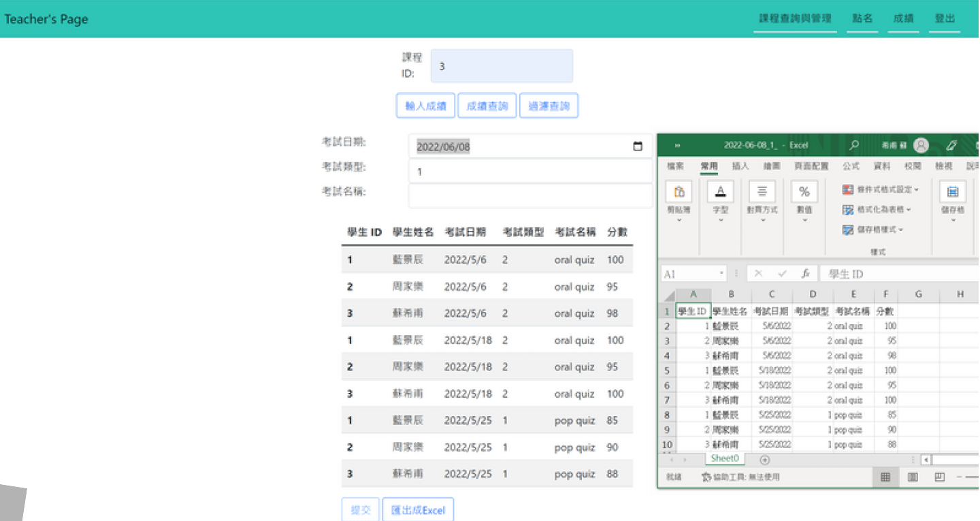Open Excel's Font group icon
Viewport: 980px width, 521px height.
click(721, 192)
